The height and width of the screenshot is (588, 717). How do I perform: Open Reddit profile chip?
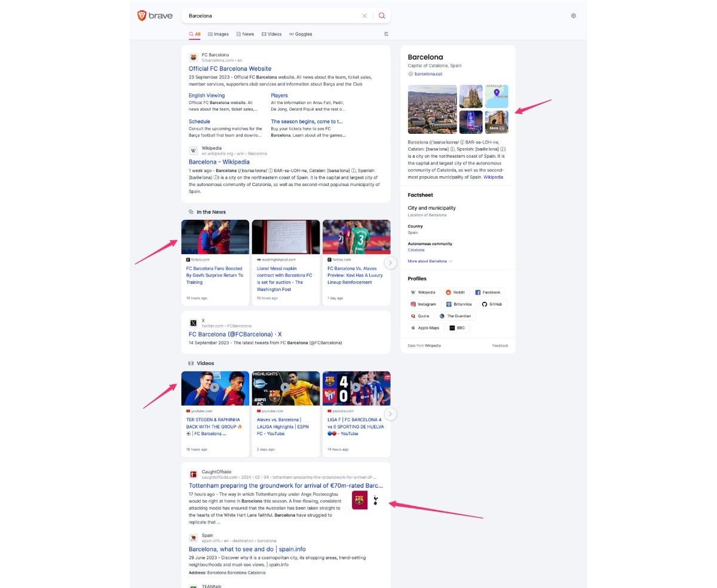(456, 292)
